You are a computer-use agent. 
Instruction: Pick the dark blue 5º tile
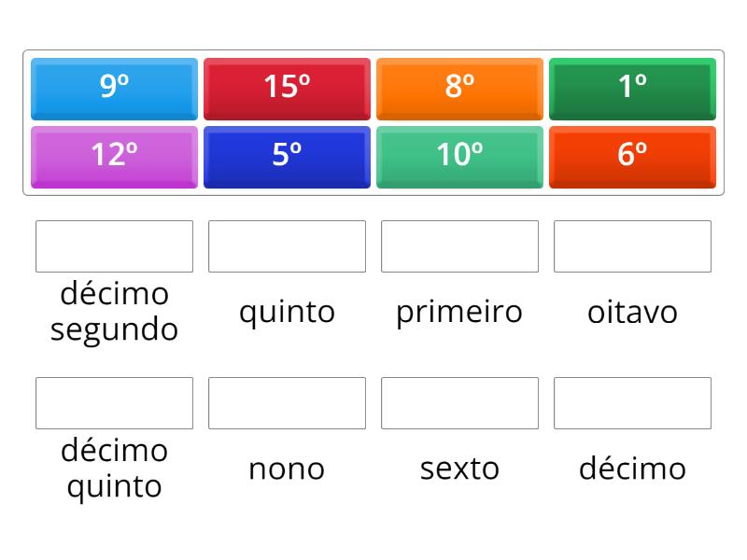click(287, 157)
